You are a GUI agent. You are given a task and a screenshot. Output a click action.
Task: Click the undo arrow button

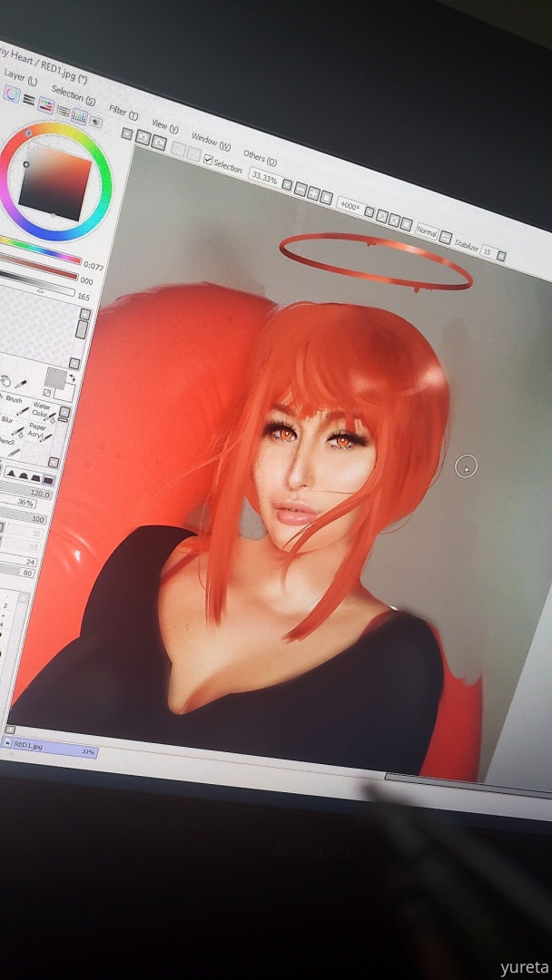(143, 137)
